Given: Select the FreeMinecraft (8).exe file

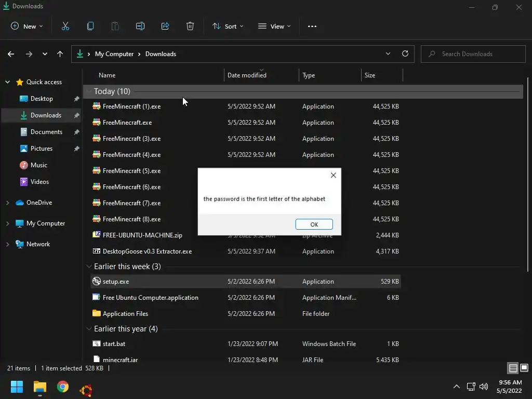Looking at the screenshot, I should tap(131, 219).
